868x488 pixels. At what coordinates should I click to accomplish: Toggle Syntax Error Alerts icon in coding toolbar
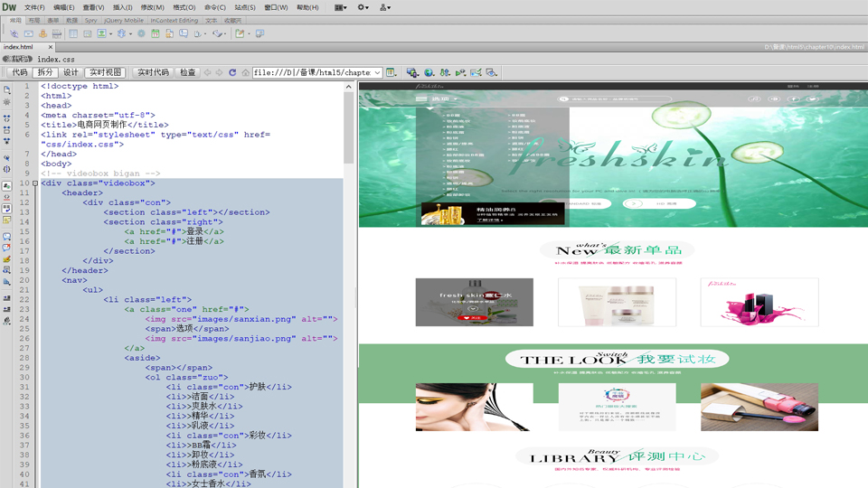pos(6,221)
